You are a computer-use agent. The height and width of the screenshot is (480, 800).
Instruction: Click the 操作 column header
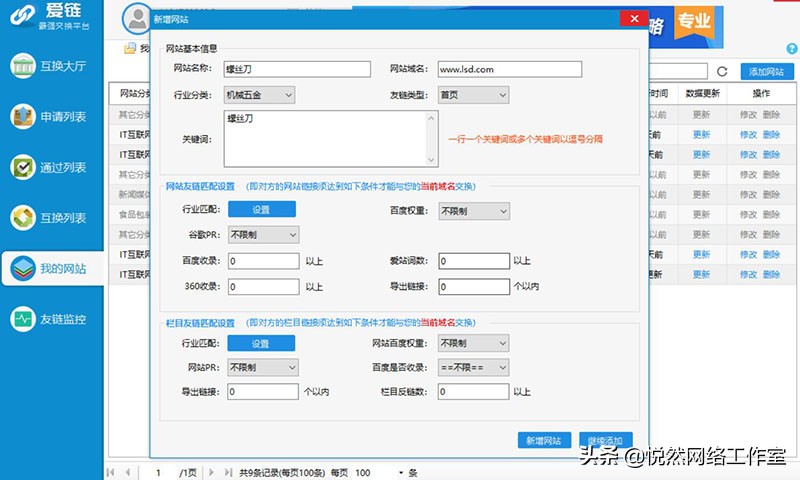(761, 93)
